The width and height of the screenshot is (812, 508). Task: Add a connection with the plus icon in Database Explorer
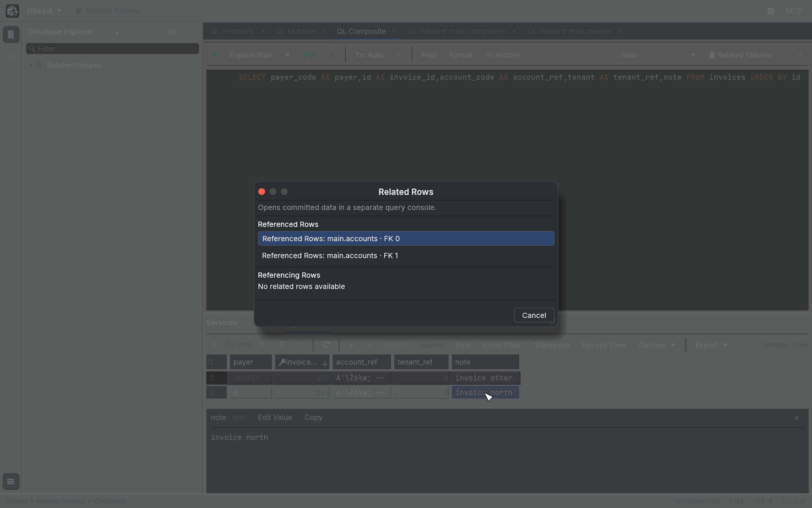pyautogui.click(x=117, y=32)
